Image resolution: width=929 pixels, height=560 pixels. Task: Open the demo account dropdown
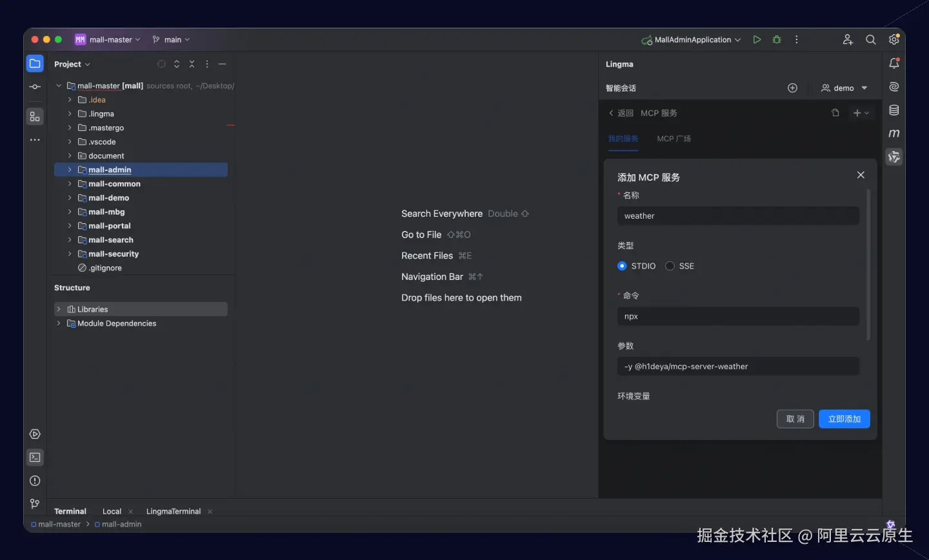pos(844,88)
